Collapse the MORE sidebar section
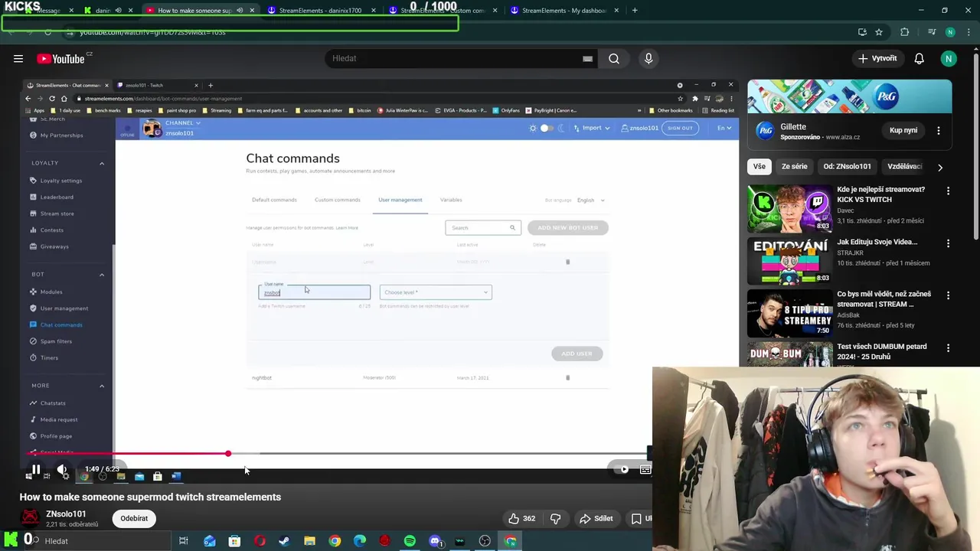980x551 pixels. coord(102,386)
